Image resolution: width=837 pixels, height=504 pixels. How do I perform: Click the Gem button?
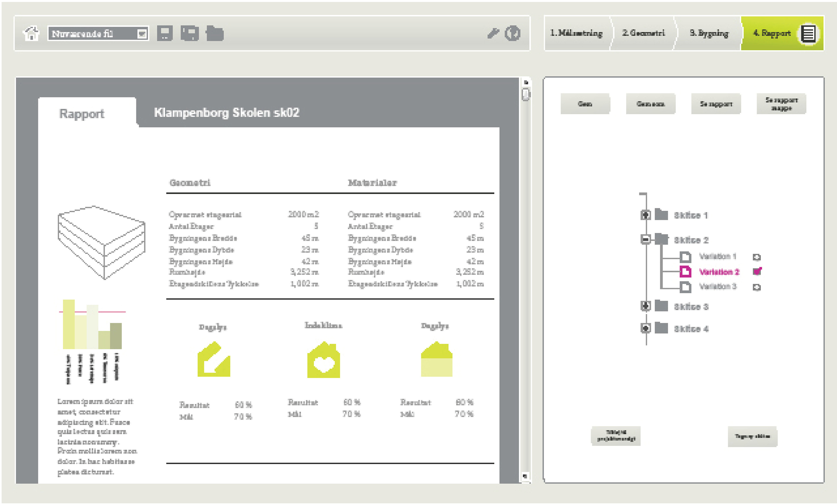click(585, 104)
